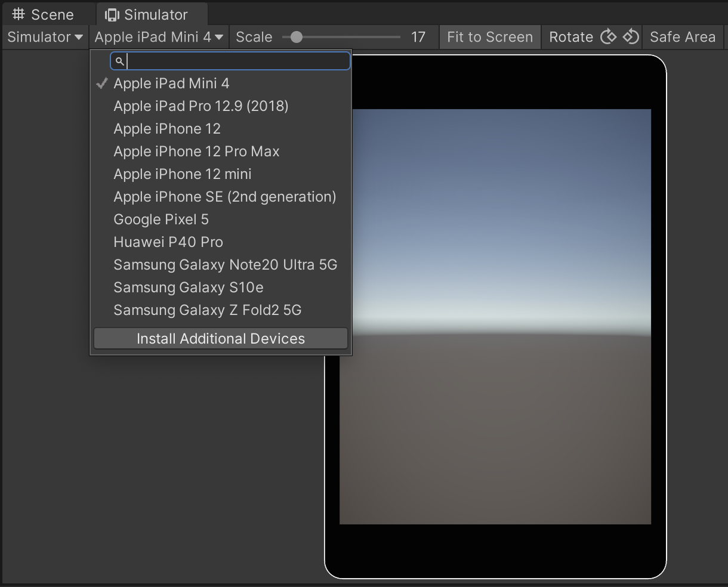
Task: Click the Fit to Screen button
Action: 490,37
